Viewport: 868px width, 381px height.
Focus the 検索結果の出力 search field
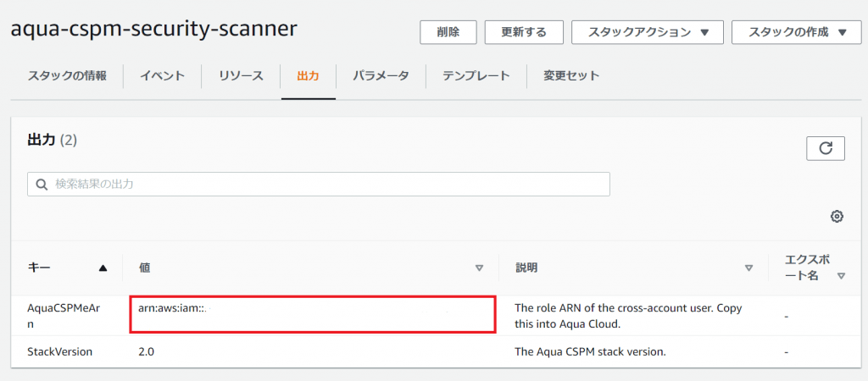(319, 184)
